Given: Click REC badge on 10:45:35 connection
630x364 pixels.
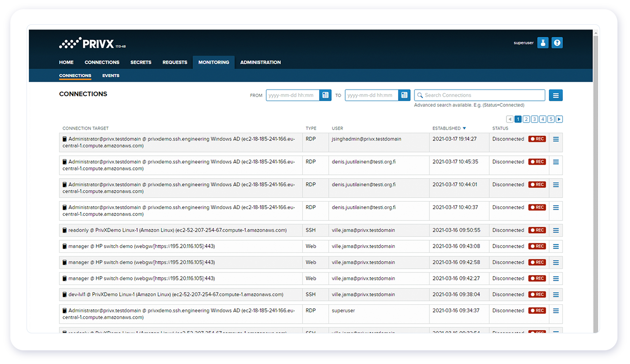Looking at the screenshot, I should pyautogui.click(x=537, y=162).
